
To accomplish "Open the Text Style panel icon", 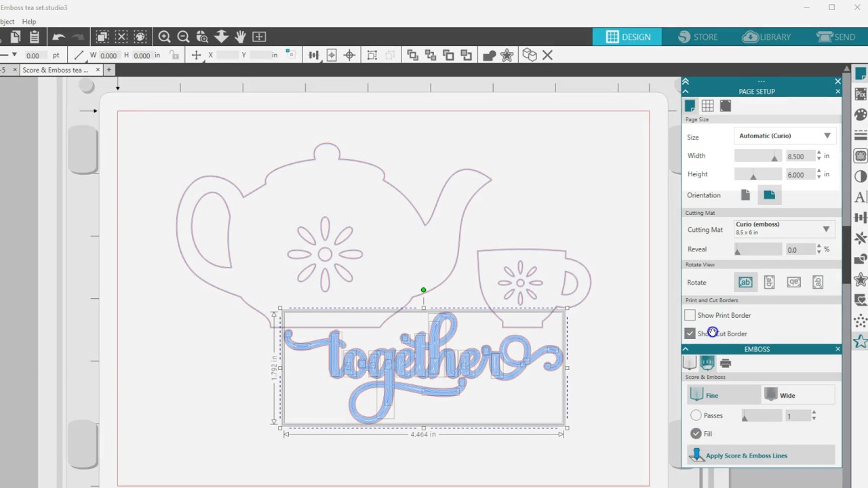I will tap(861, 197).
